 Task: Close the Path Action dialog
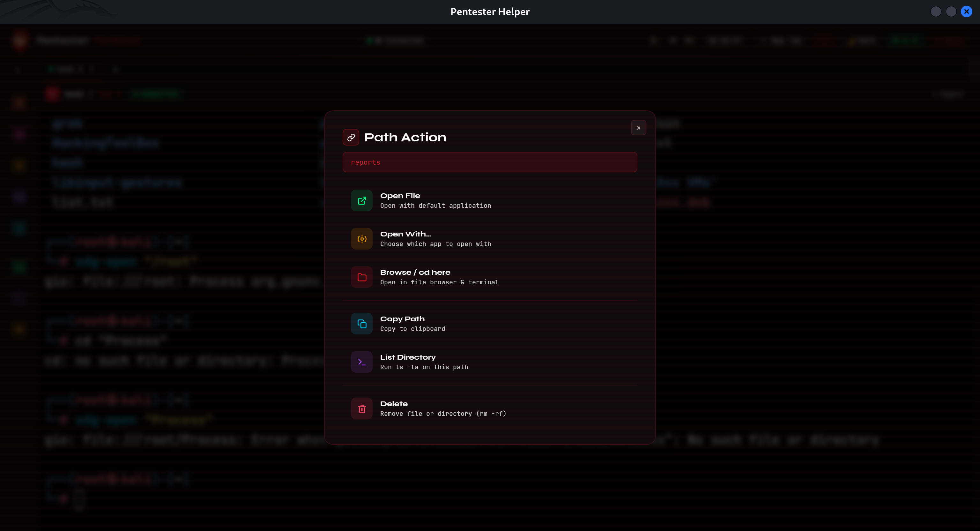(638, 128)
